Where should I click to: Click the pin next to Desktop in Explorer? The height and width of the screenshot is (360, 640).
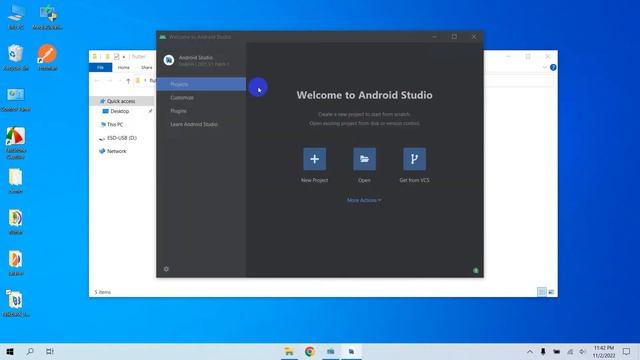coord(150,111)
